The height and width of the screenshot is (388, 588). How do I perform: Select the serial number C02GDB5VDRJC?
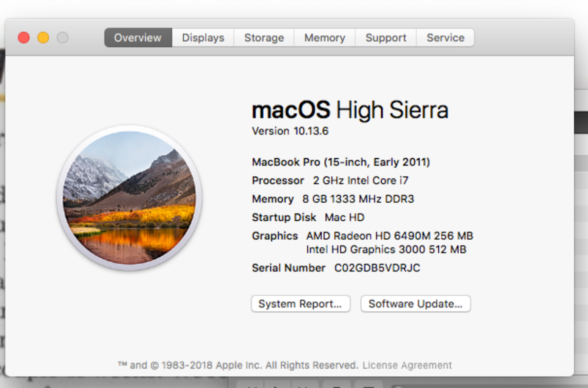click(x=377, y=268)
